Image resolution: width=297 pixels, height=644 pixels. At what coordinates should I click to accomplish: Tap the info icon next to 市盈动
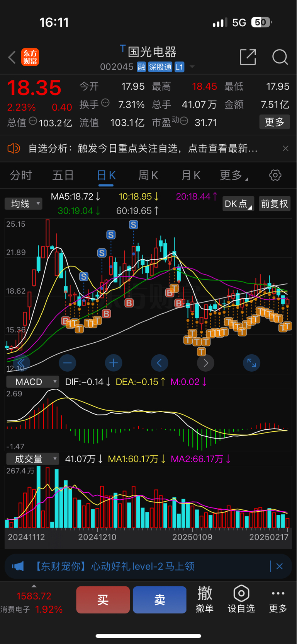click(x=184, y=121)
